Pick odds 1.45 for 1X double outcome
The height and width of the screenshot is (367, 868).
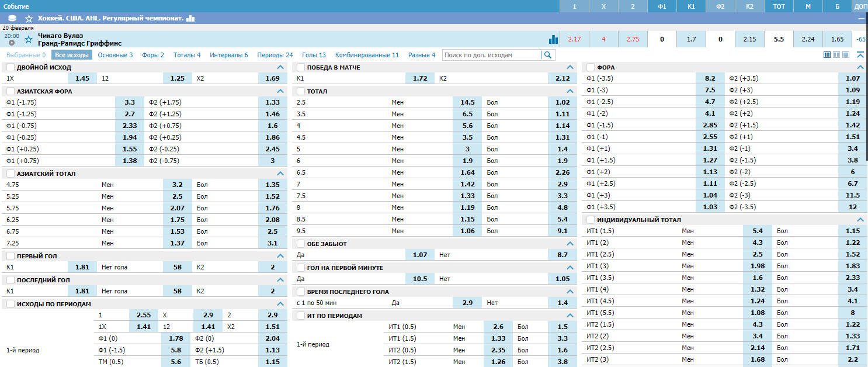(82, 78)
